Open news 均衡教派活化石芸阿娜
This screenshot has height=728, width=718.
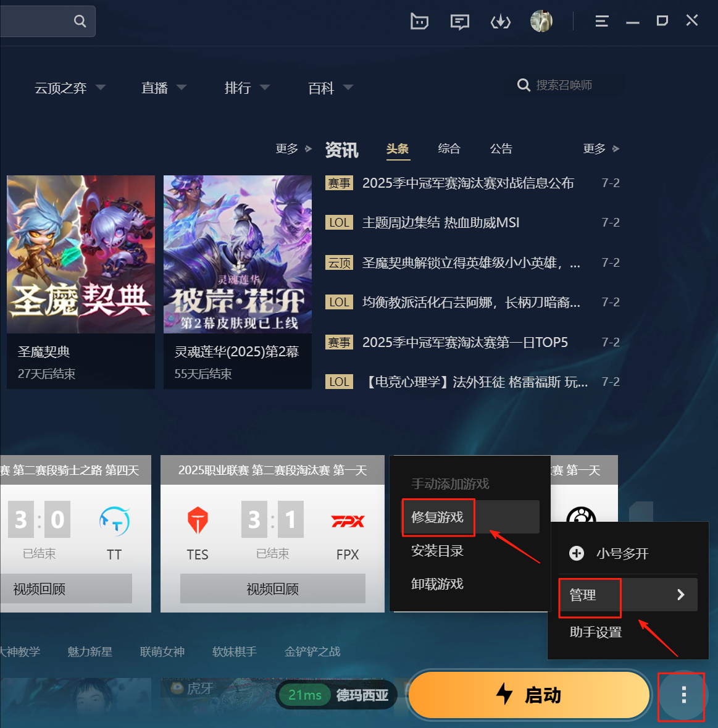[470, 302]
